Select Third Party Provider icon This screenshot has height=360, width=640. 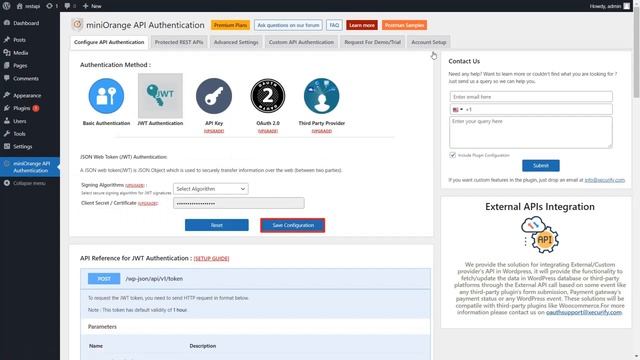[x=322, y=96]
